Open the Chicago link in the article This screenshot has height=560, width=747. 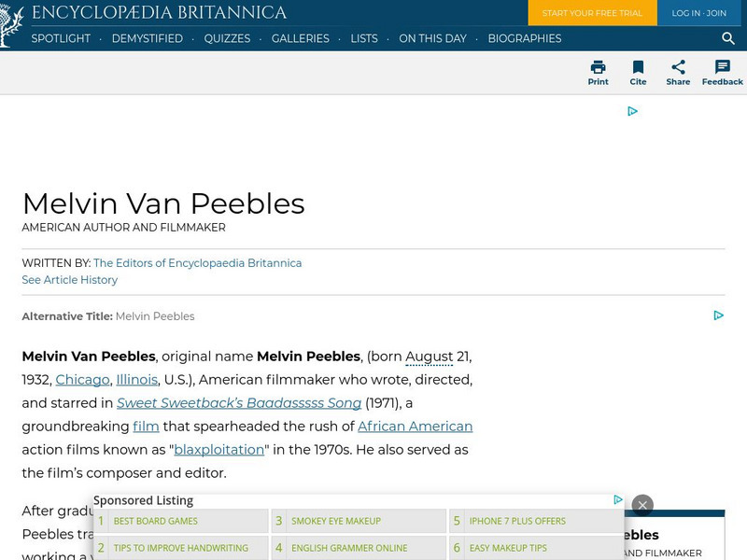click(x=82, y=380)
